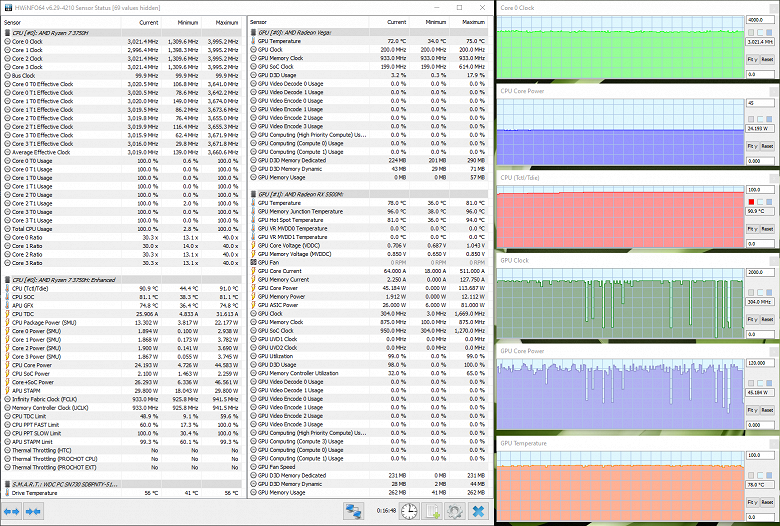Click the chip icon of GPU [#1]: AMD Radeon RX 5500M
The image size is (780, 526).
click(253, 194)
